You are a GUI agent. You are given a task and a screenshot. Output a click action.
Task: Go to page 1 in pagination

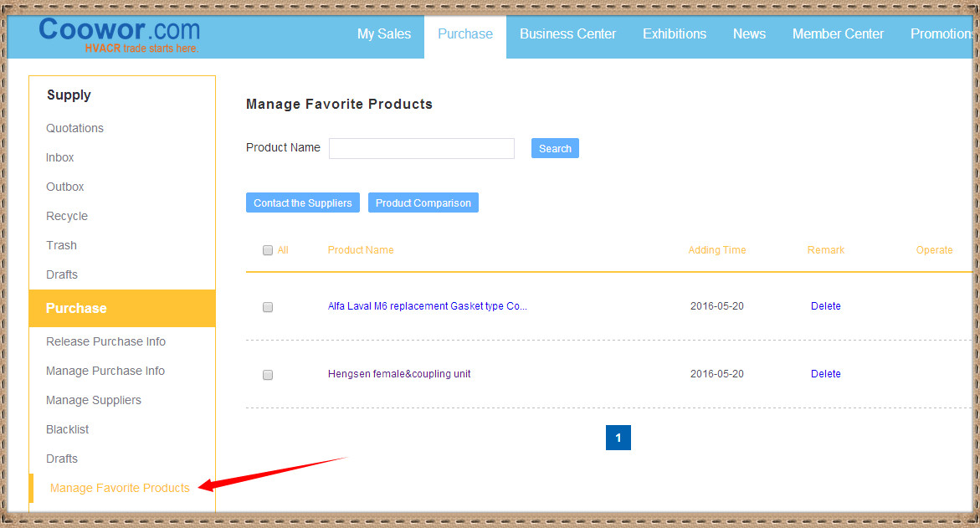point(618,438)
